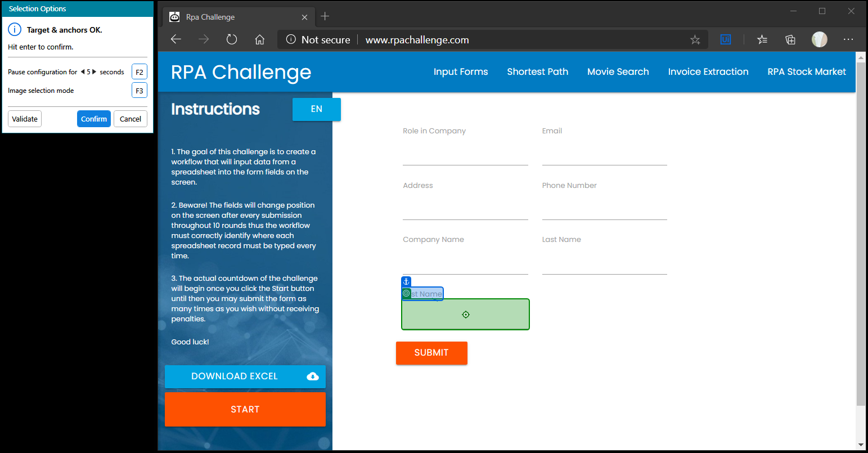Screen dimensions: 868x453
Task: Open the UiPath browser extension icon
Action: point(726,39)
